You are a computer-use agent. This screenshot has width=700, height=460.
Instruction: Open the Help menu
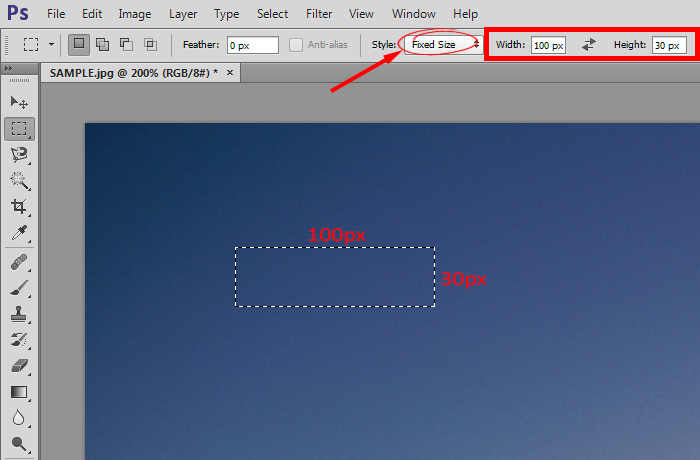[466, 14]
